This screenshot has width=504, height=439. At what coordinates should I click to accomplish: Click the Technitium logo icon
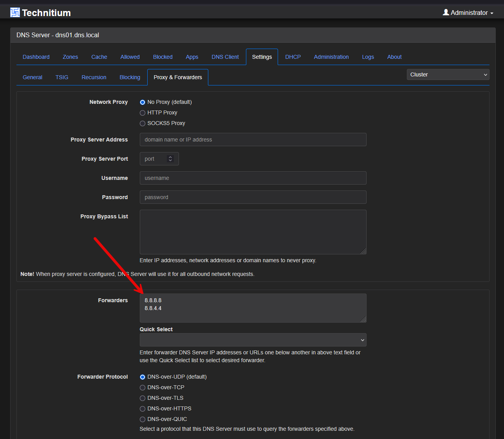(x=15, y=13)
